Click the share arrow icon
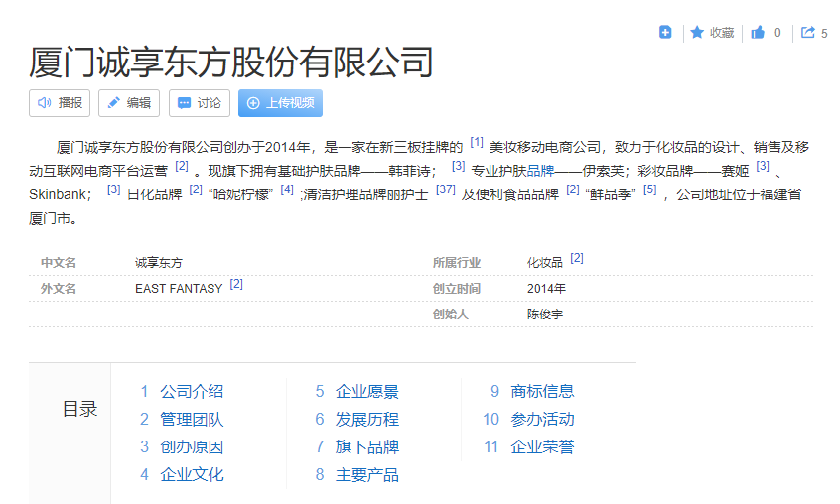The width and height of the screenshot is (840, 504). [807, 33]
